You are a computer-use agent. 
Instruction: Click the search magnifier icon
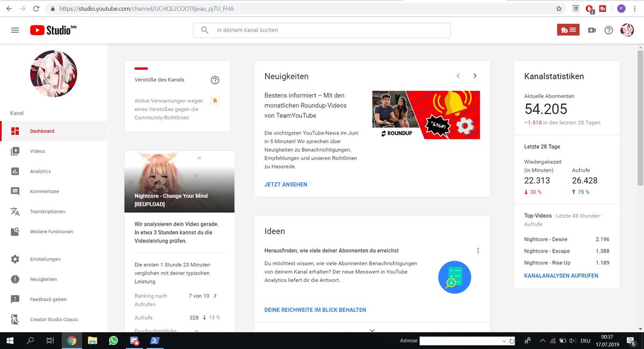(204, 30)
